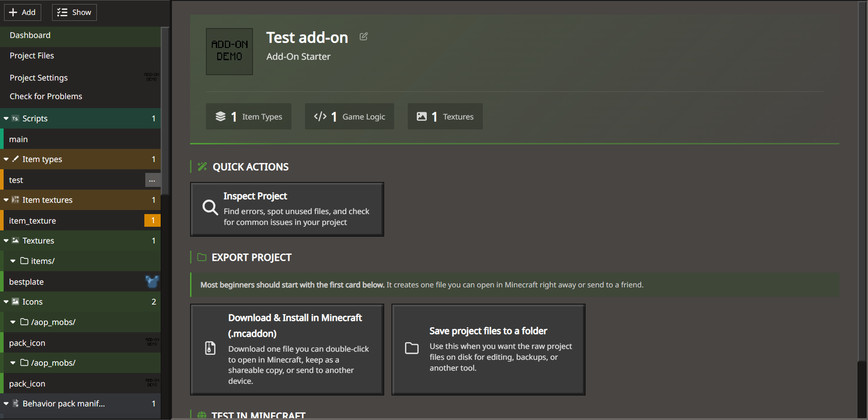
Task: Click the second /aop_mobs/ folder icon
Action: pyautogui.click(x=24, y=363)
